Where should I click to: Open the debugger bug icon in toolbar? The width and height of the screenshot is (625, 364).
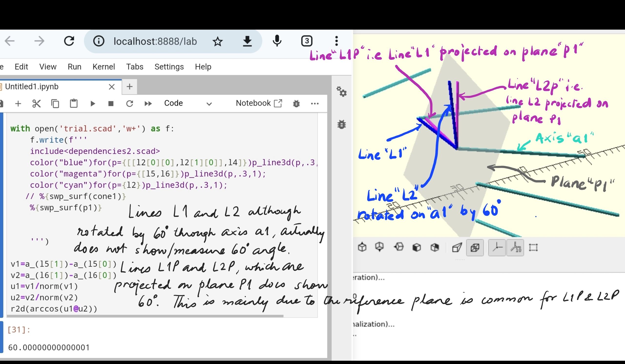[296, 103]
